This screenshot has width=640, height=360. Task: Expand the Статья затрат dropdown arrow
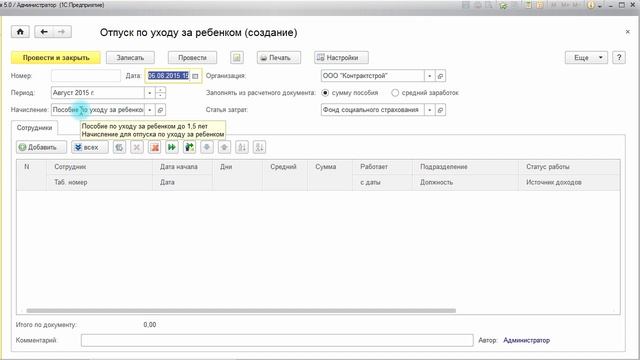coord(429,110)
